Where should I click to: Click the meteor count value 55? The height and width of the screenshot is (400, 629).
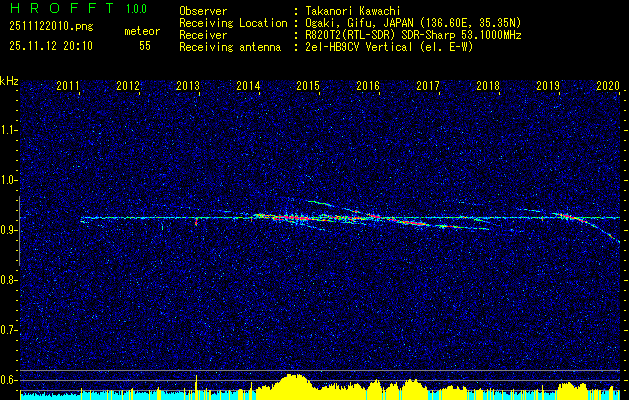click(x=145, y=46)
